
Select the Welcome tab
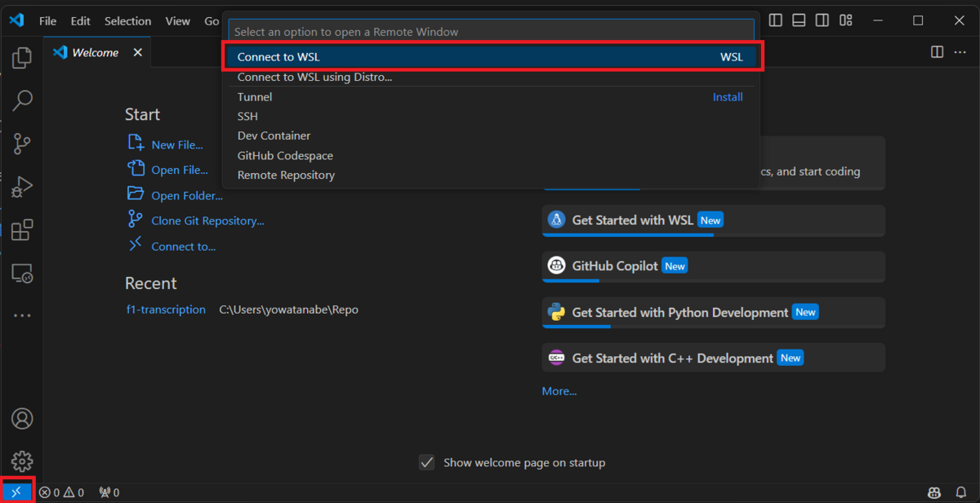tap(97, 52)
